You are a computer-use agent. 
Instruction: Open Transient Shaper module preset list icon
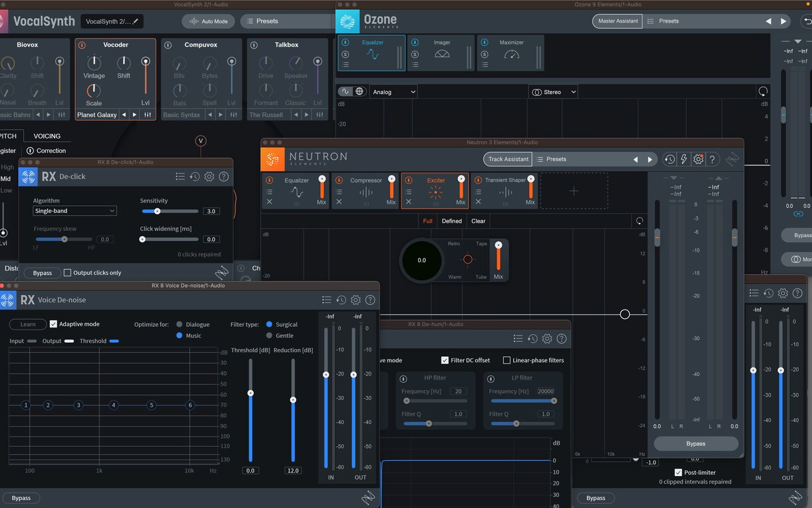478,192
